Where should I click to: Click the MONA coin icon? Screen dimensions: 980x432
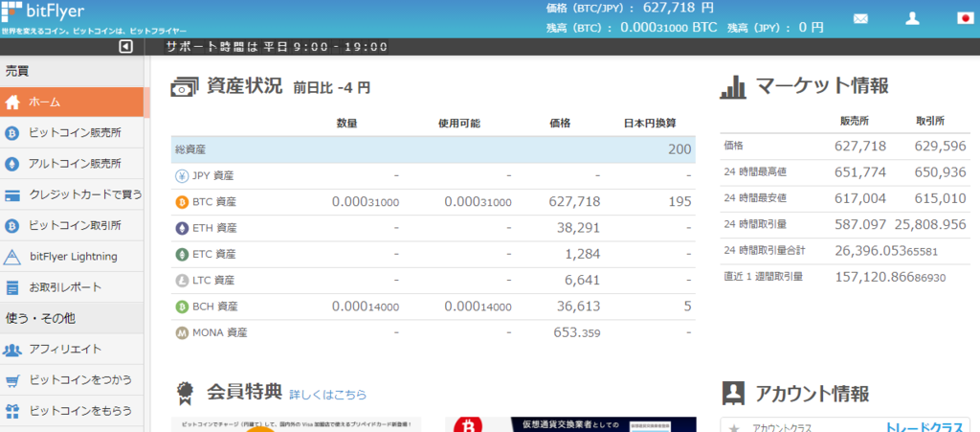[182, 333]
